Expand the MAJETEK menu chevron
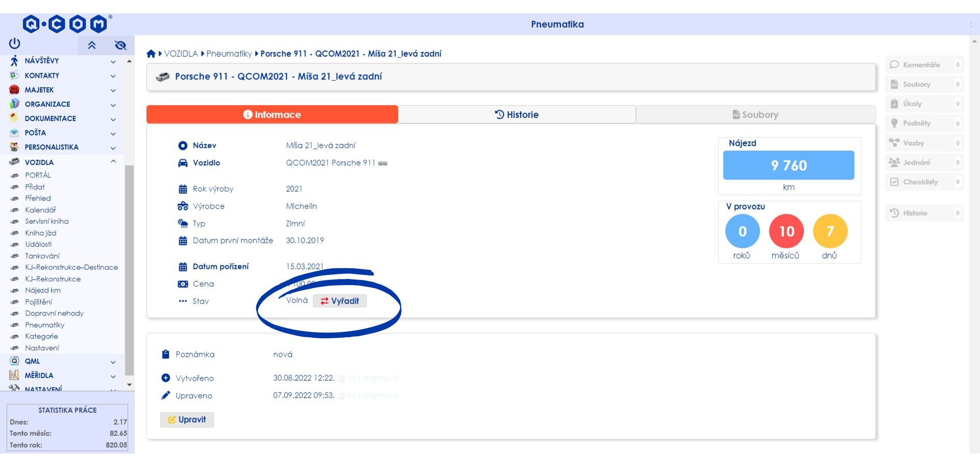Screen dimensions: 980x467 113,90
